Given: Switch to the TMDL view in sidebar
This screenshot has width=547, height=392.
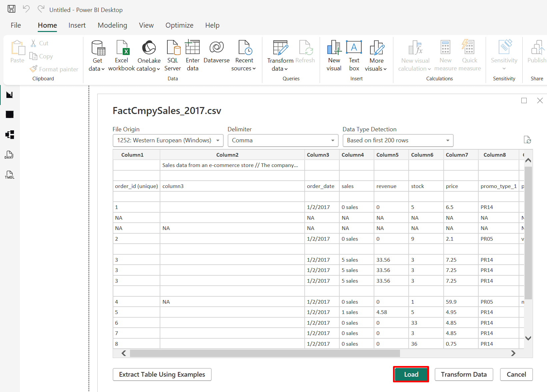Looking at the screenshot, I should tap(9, 175).
